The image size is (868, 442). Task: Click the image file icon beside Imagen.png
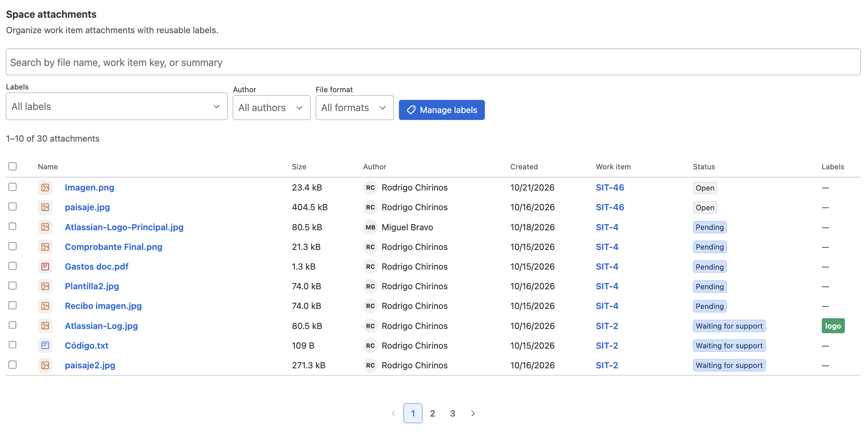point(45,187)
